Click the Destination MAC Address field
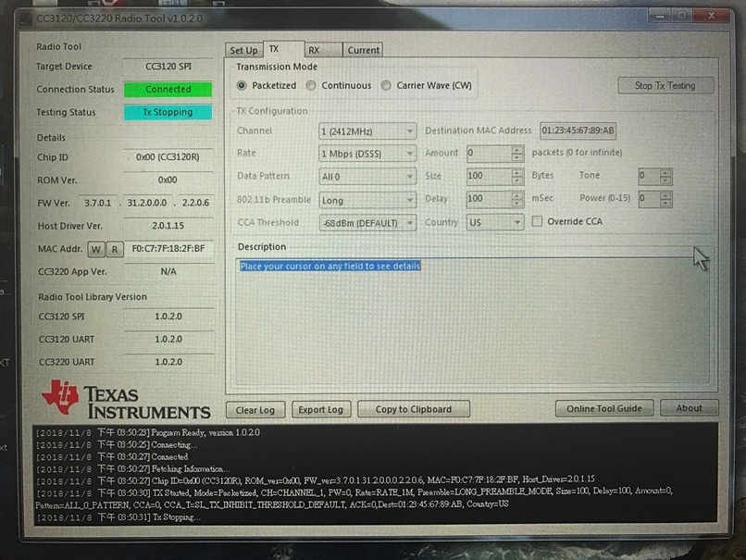746x560 pixels. coord(578,131)
